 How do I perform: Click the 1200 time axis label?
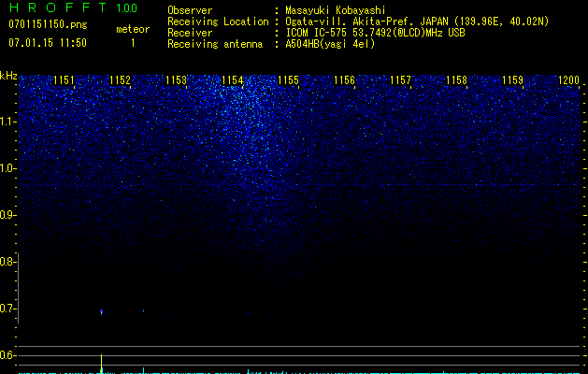(x=569, y=79)
